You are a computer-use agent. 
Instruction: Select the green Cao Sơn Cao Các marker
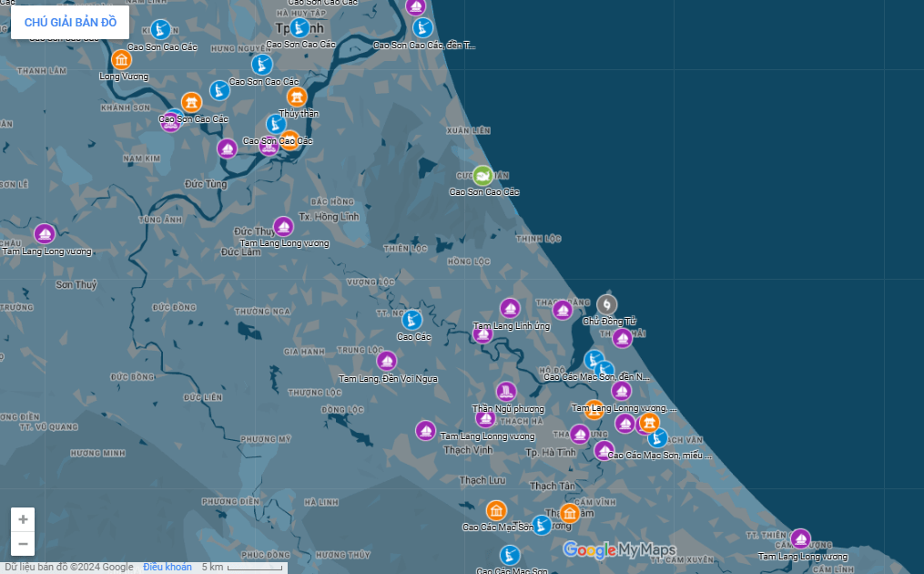[x=482, y=176]
